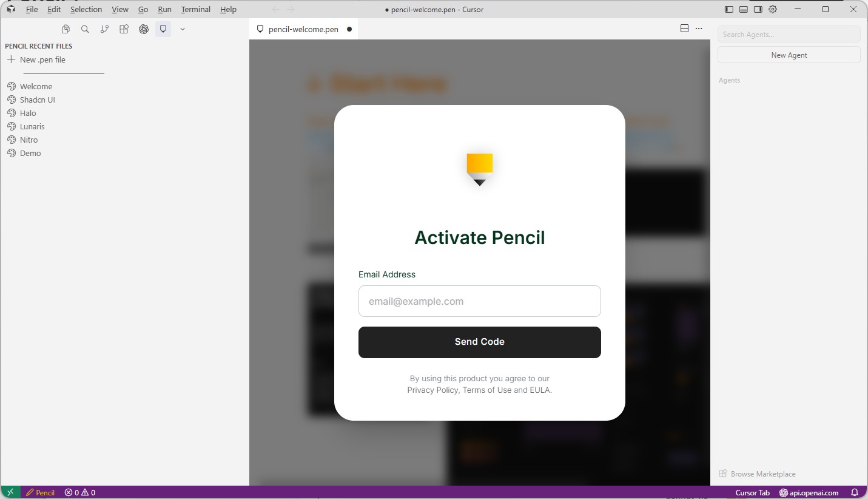868x499 pixels.
Task: Select the pencil-welcome.pen editor tab
Action: pos(303,29)
